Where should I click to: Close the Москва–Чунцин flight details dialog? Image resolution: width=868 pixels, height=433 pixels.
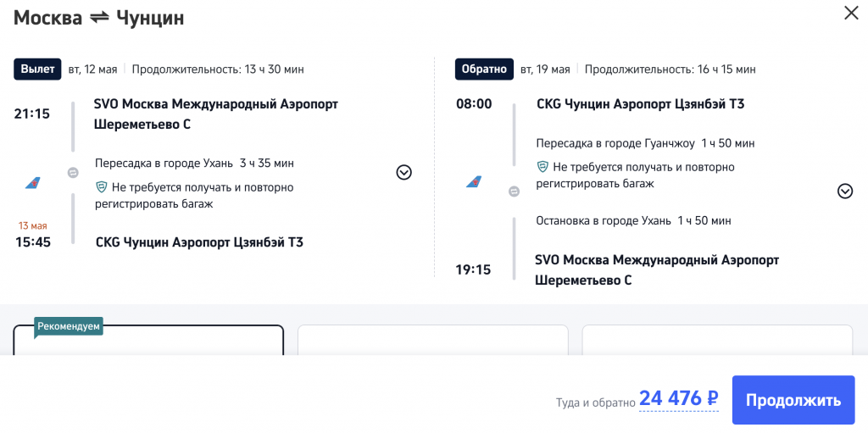click(850, 13)
